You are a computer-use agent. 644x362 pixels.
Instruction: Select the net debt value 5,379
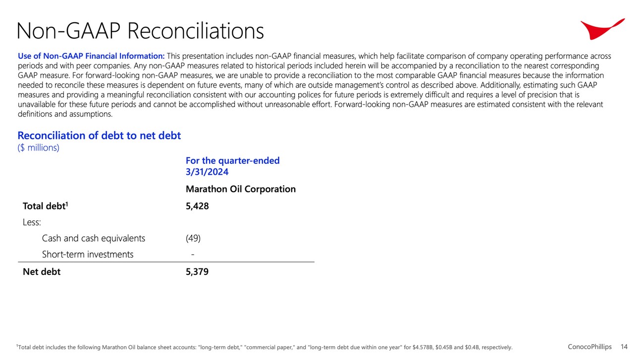(x=197, y=271)
